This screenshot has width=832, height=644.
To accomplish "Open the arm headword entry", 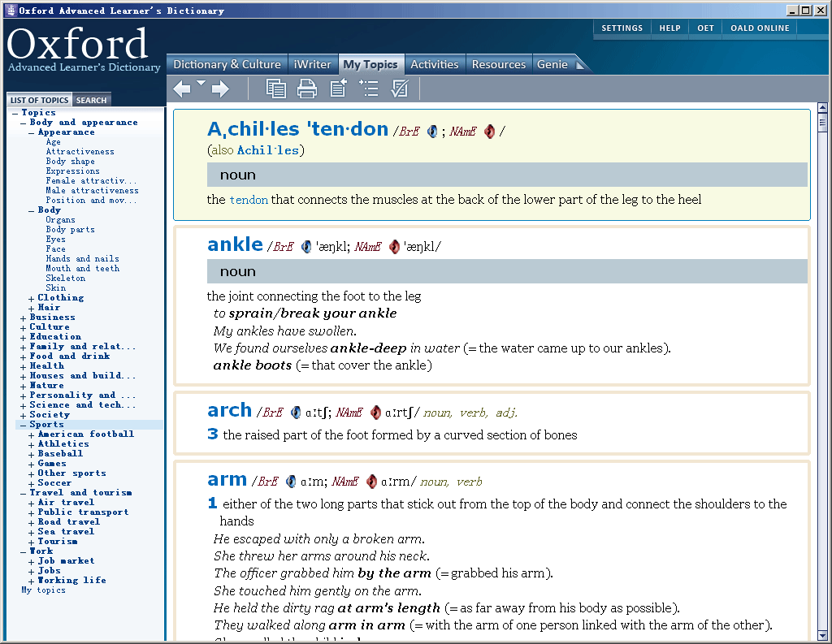I will (x=227, y=479).
